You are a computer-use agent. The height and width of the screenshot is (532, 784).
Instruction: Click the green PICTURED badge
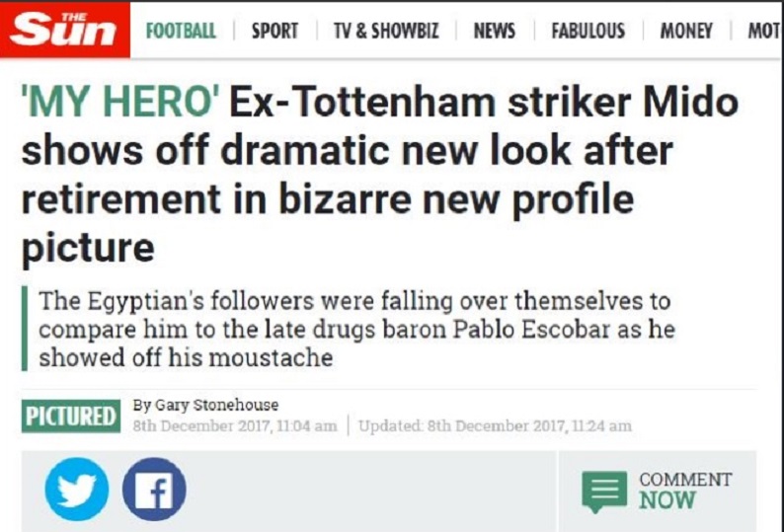pos(69,416)
